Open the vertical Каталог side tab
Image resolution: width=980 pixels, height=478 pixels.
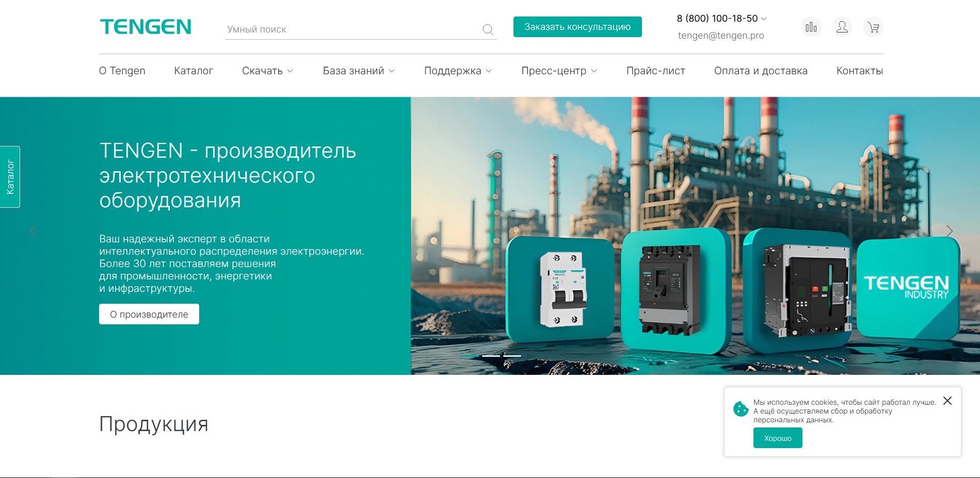[x=10, y=177]
